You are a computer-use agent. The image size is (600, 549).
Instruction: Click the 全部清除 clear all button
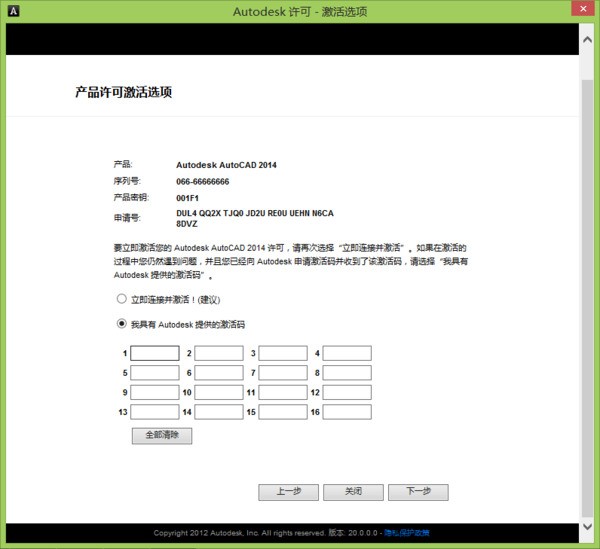[x=162, y=436]
